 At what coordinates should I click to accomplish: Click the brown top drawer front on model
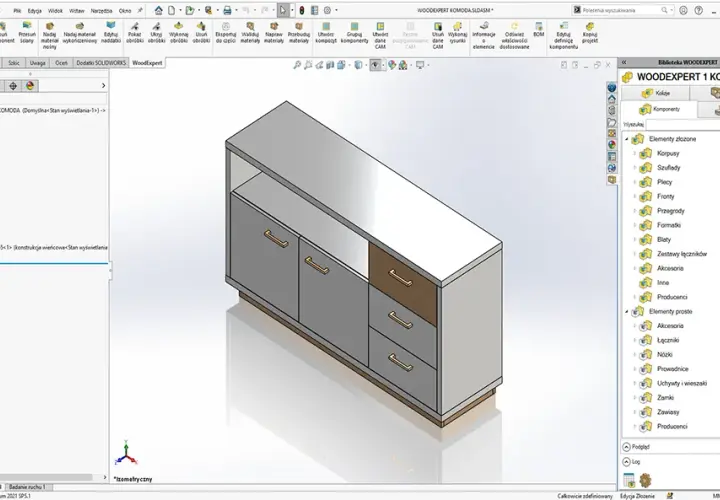[x=403, y=285]
